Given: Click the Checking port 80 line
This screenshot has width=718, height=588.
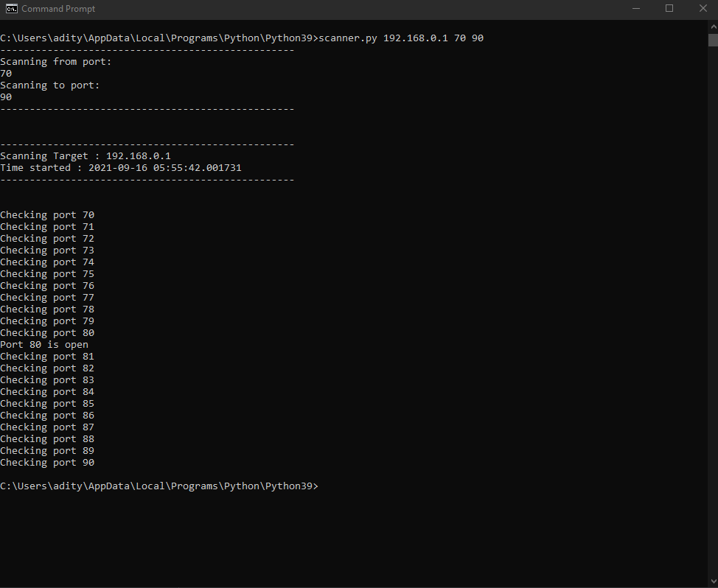Looking at the screenshot, I should coord(47,332).
